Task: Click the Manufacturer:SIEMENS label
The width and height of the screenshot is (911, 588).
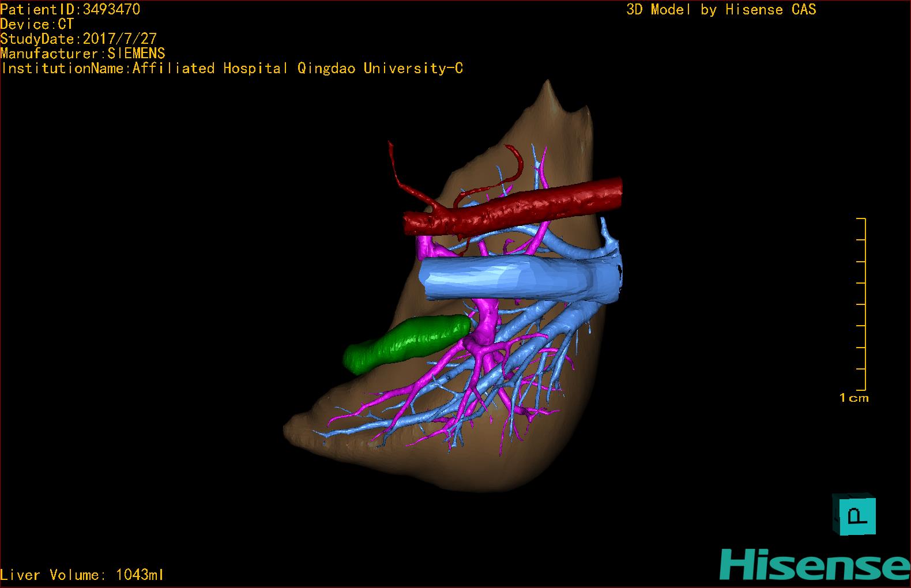Action: [x=83, y=54]
